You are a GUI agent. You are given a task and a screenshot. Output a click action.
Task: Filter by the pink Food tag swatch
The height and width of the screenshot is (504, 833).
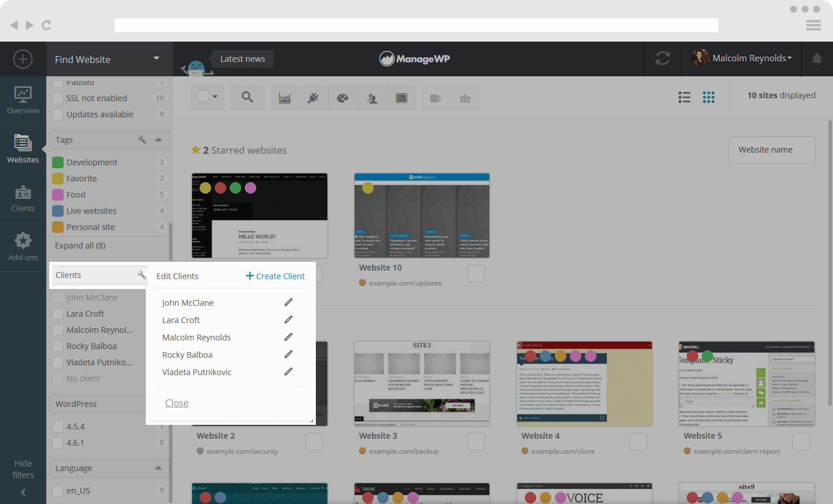(58, 195)
